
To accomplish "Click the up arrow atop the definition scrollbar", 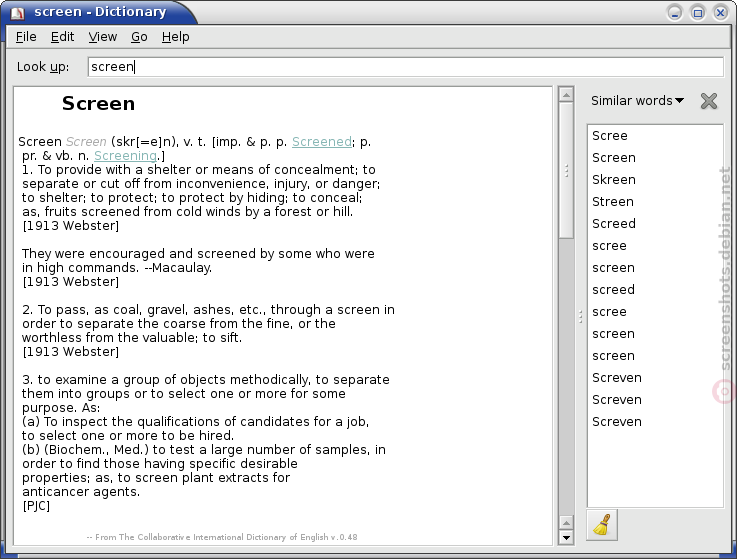I will [566, 94].
